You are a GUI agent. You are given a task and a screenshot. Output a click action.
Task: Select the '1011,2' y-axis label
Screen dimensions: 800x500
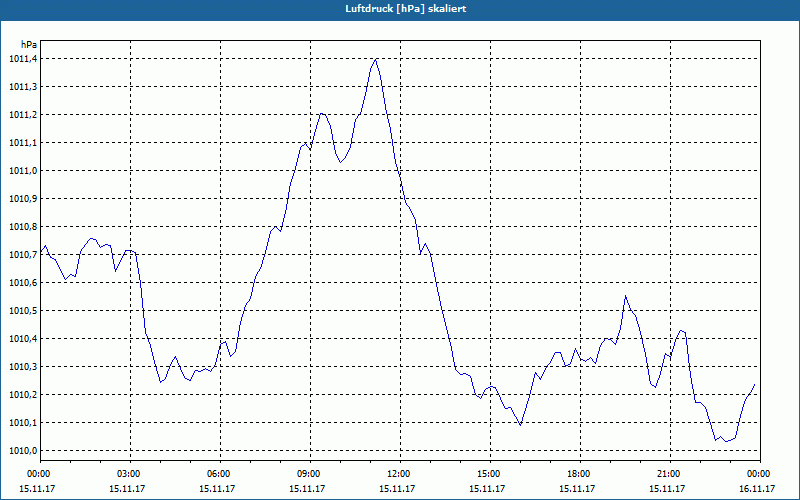23,115
